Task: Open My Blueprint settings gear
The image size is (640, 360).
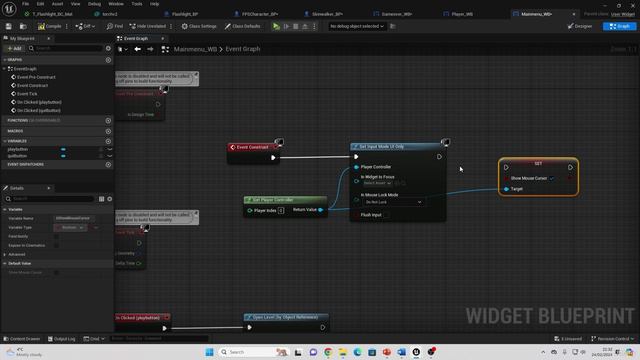Action: tap(108, 48)
